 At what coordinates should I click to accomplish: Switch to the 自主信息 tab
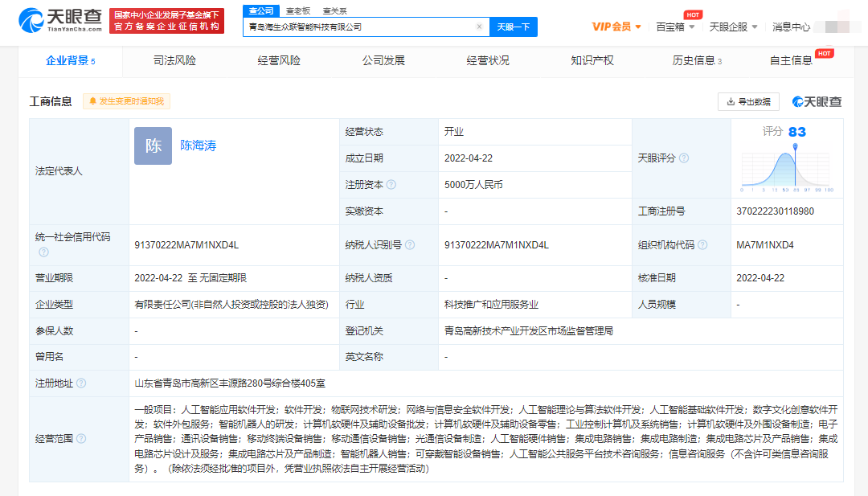click(791, 60)
